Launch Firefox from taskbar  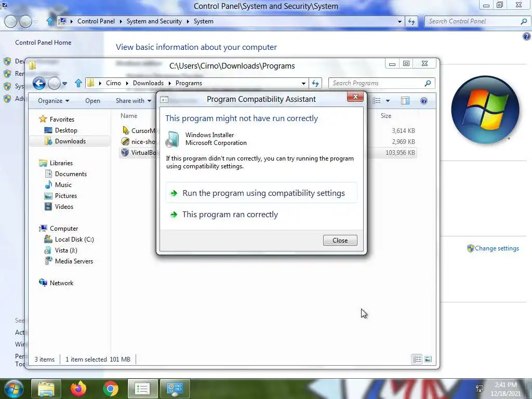tap(78, 389)
